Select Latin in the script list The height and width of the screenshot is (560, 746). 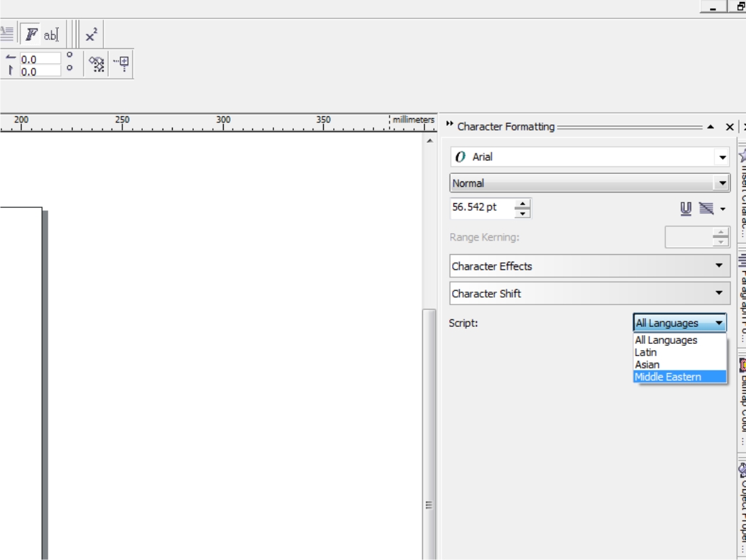[x=679, y=352]
